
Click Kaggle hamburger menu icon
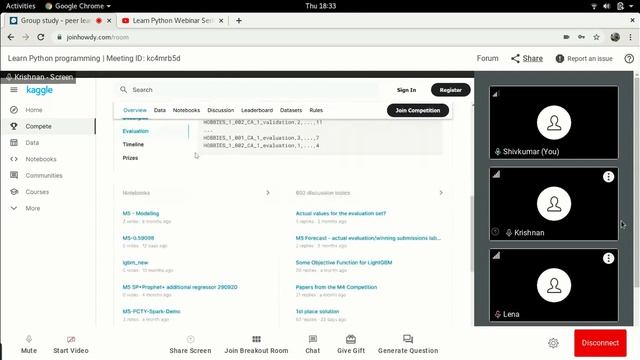14,90
